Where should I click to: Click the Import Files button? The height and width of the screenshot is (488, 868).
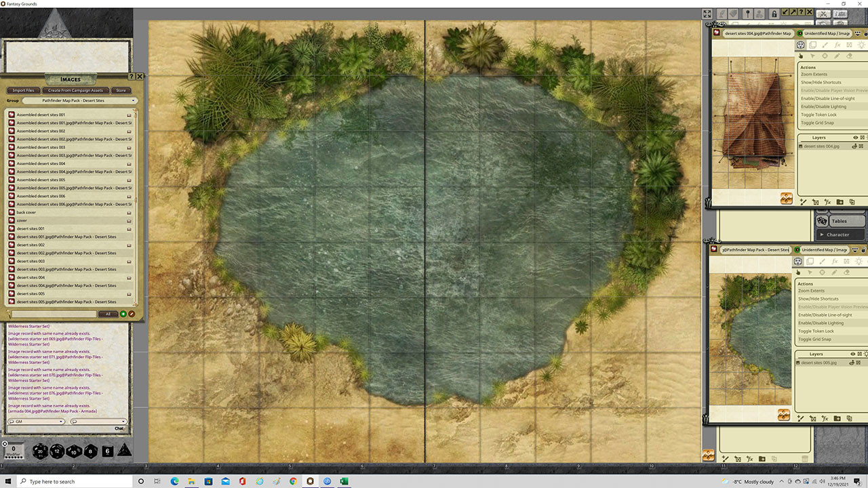tap(23, 90)
